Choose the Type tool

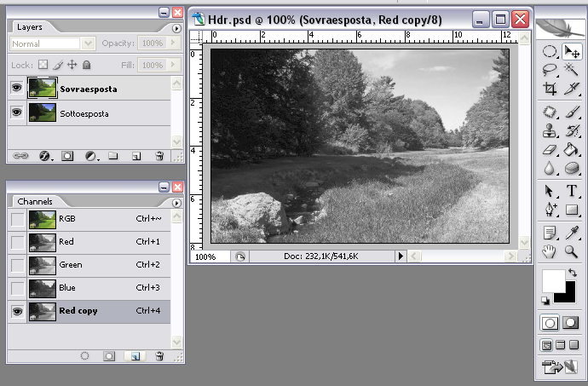click(572, 190)
